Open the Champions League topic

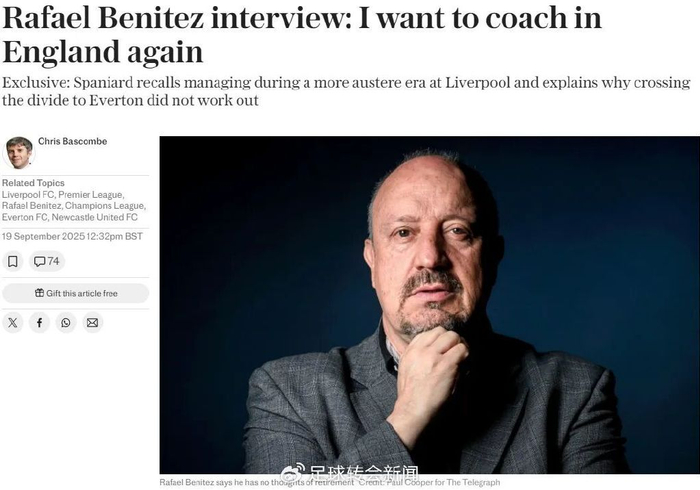click(111, 205)
